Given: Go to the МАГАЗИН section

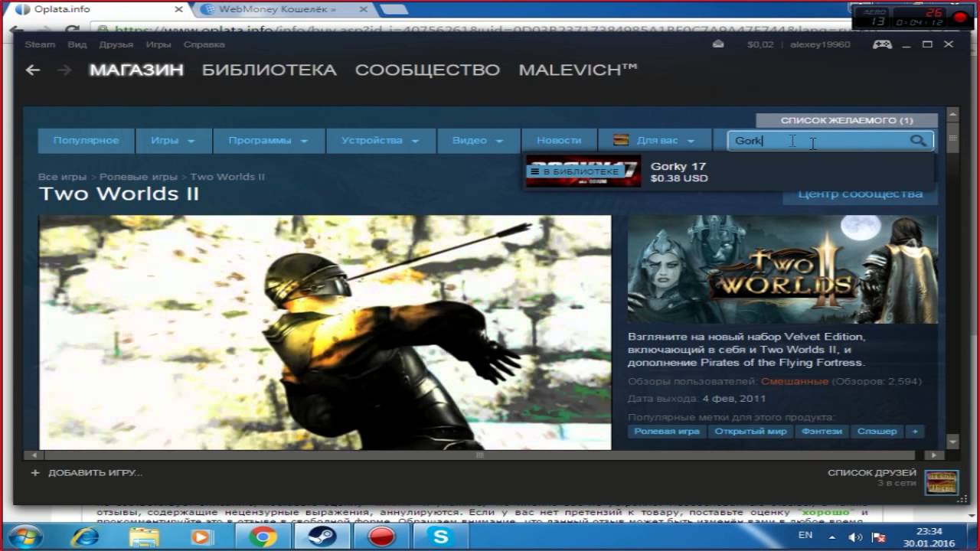Looking at the screenshot, I should click(x=136, y=70).
